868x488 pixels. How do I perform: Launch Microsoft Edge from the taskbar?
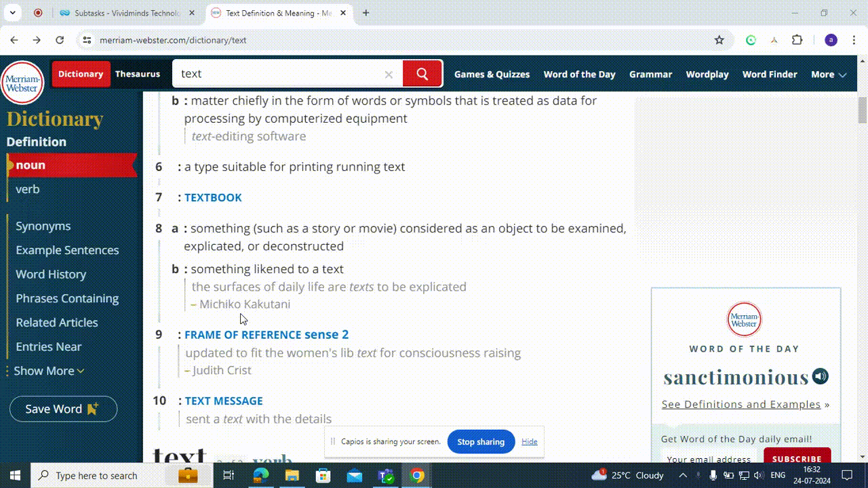(x=260, y=475)
